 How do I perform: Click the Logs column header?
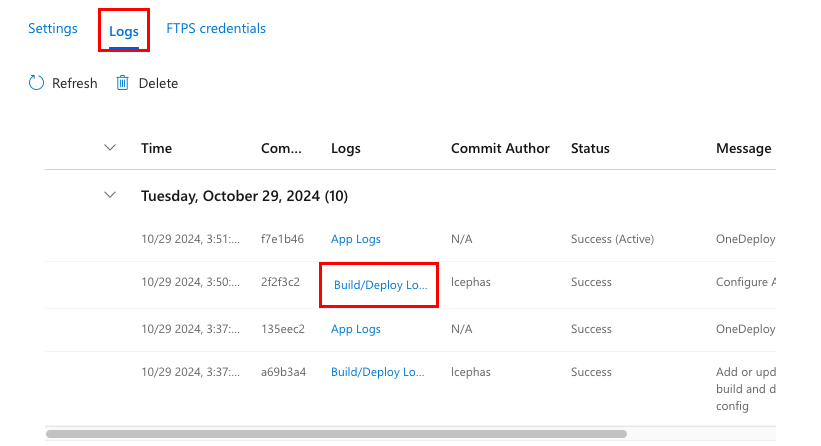pos(346,148)
